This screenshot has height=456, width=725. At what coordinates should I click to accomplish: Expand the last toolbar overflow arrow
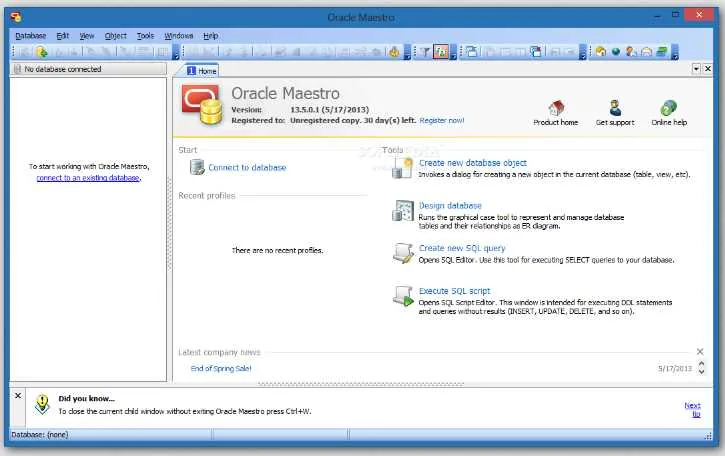coord(675,52)
